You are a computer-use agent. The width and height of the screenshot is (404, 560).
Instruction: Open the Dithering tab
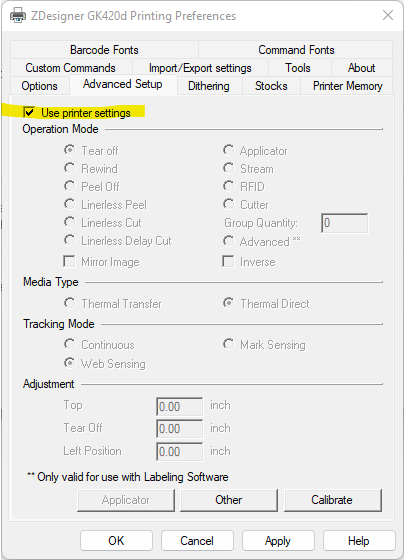coord(209,86)
